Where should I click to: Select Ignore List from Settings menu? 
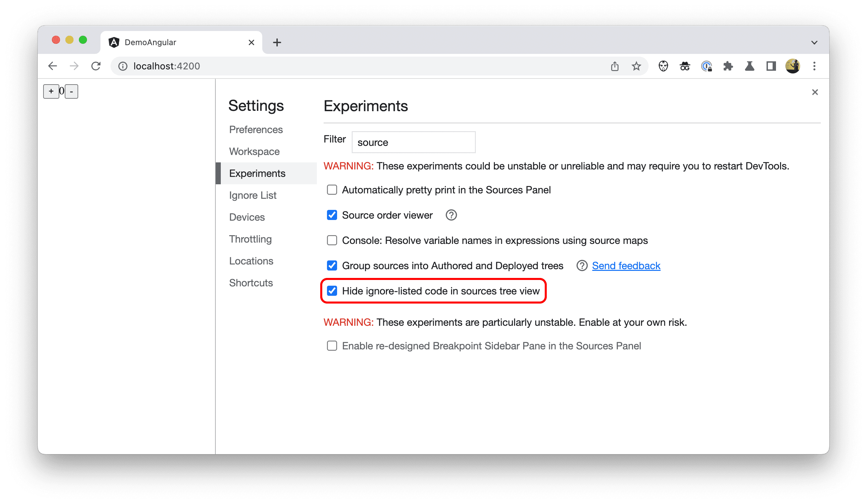252,195
